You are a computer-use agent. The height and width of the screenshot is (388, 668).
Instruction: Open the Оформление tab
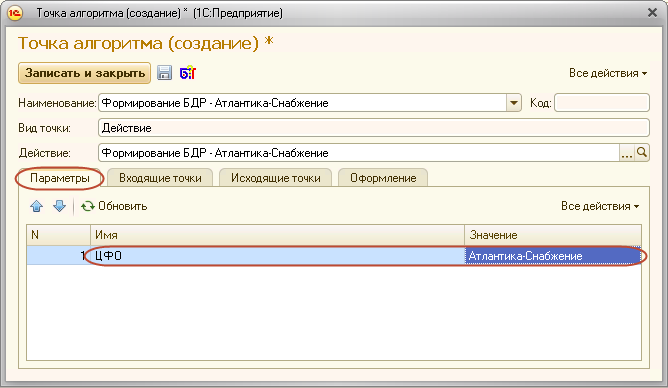pyautogui.click(x=383, y=178)
